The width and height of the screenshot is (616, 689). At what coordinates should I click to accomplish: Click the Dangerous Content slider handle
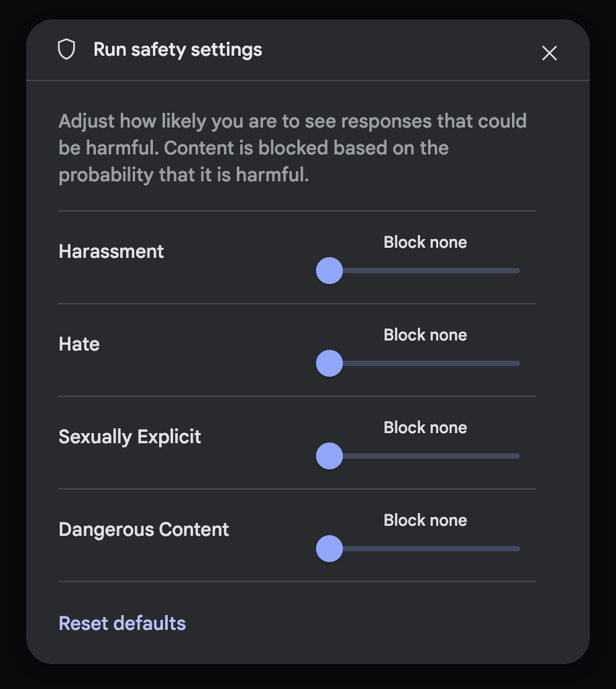tap(329, 549)
